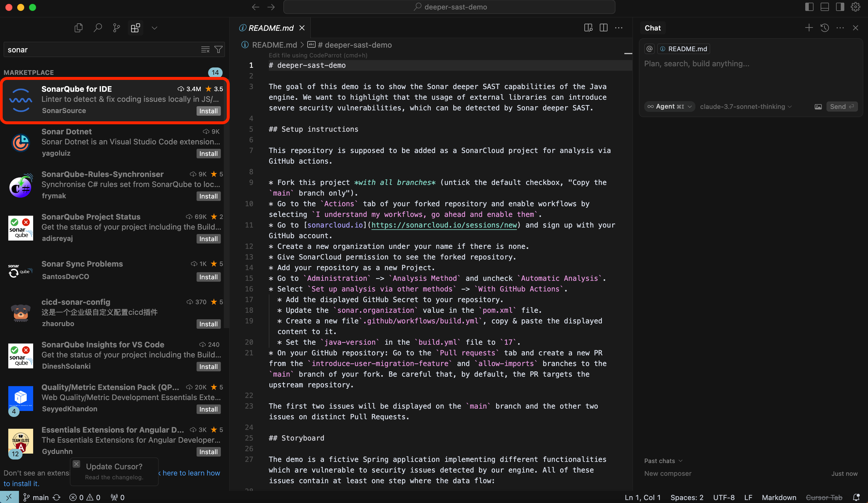This screenshot has height=503, width=868.
Task: Toggle the secondary side bar layout
Action: coord(840,7)
